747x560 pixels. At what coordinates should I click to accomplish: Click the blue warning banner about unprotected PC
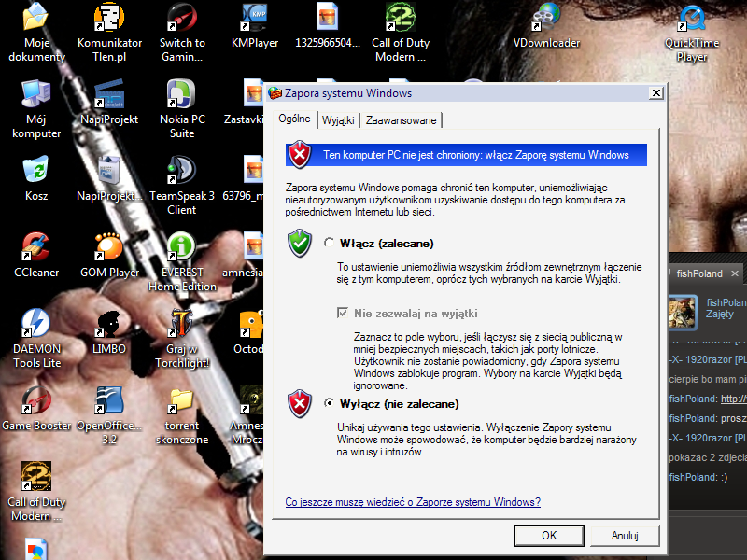[466, 155]
